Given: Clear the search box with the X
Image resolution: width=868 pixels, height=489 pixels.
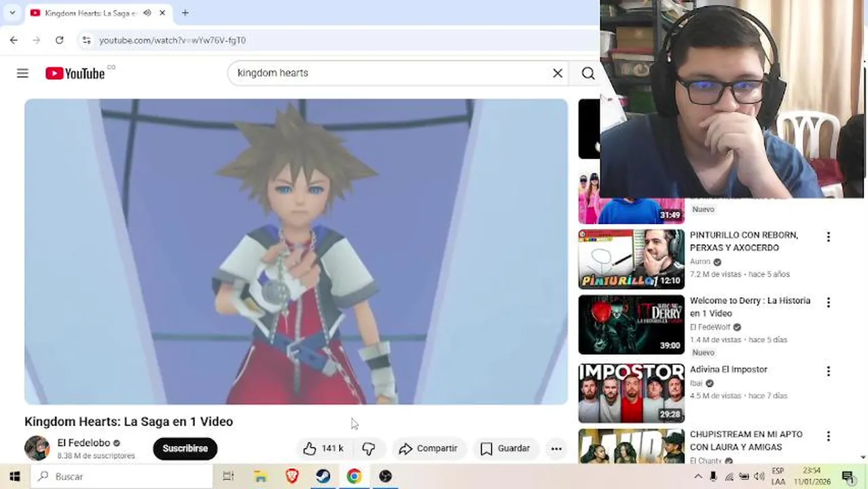Looking at the screenshot, I should pos(558,73).
